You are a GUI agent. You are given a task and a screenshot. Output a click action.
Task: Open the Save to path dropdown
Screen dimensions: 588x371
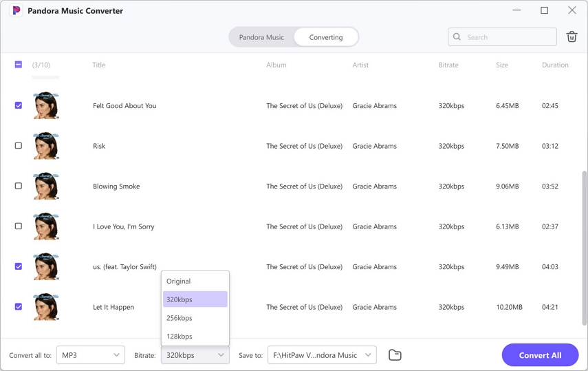pyautogui.click(x=322, y=355)
